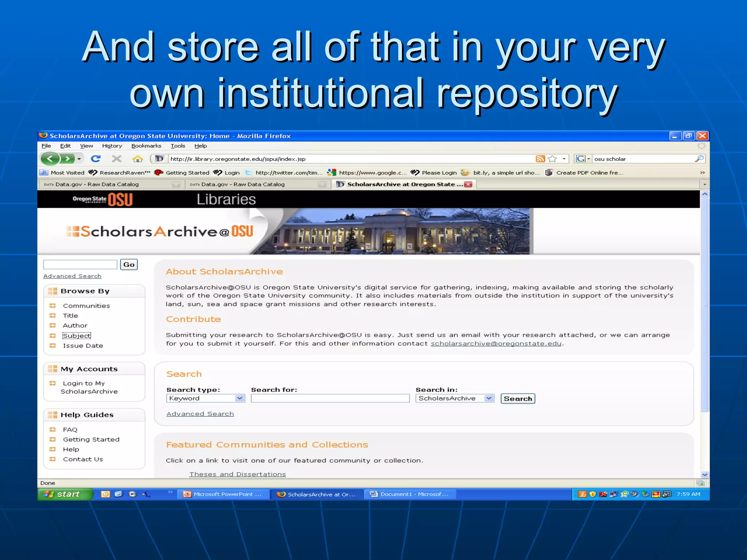Click the scholarsarchive@oregonstate.edu email link

pyautogui.click(x=496, y=343)
